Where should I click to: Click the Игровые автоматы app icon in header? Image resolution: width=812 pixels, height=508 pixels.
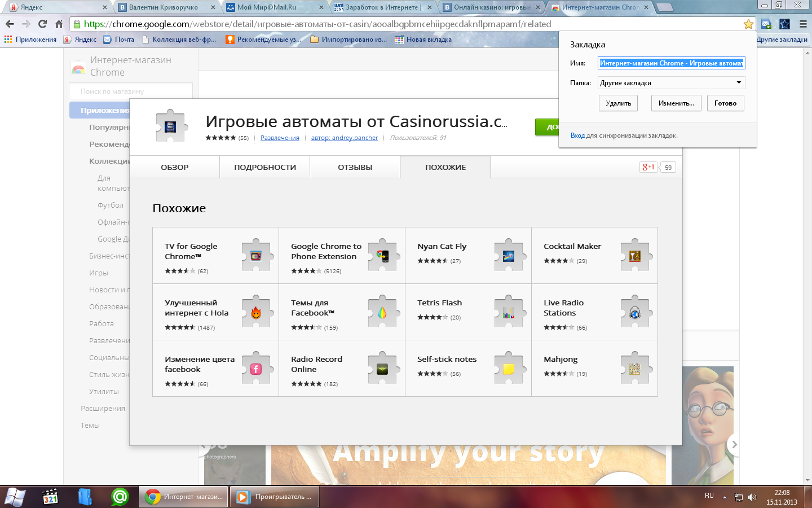171,126
